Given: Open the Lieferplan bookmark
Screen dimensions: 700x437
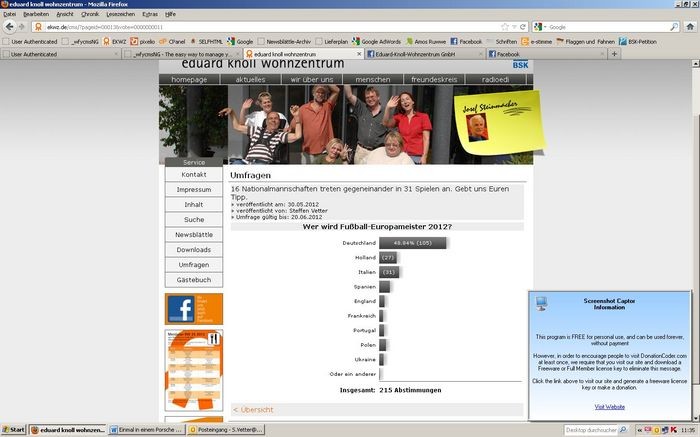Looking at the screenshot, I should coord(331,41).
